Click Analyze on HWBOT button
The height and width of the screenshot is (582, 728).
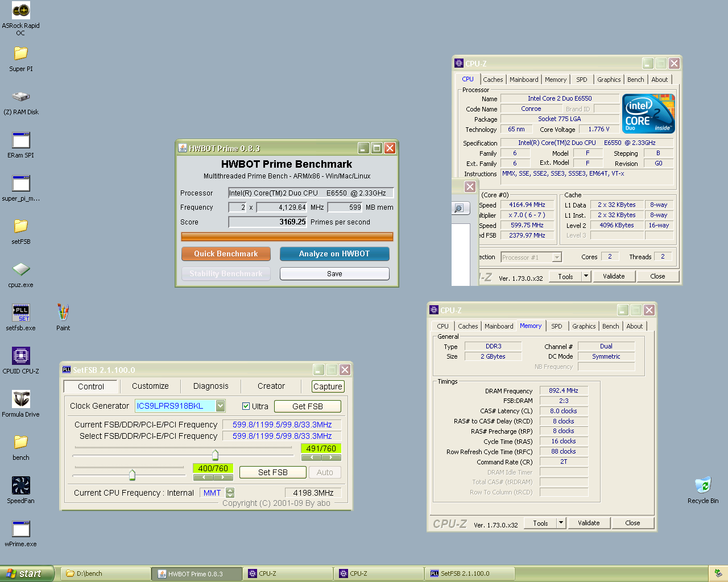(x=334, y=254)
